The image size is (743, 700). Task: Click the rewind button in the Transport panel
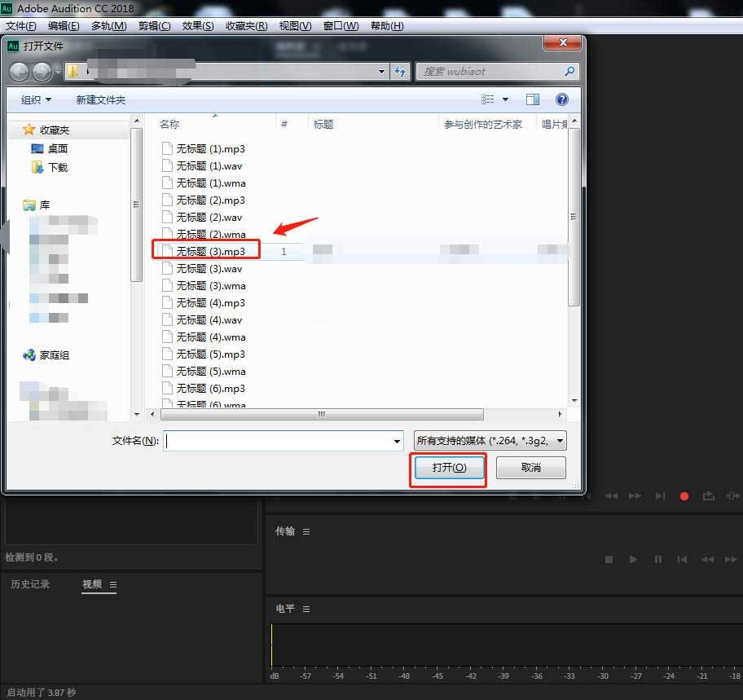tap(707, 559)
